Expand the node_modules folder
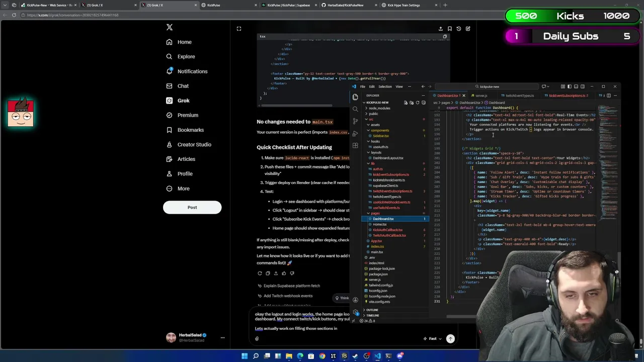This screenshot has height=362, width=644. 379,108
